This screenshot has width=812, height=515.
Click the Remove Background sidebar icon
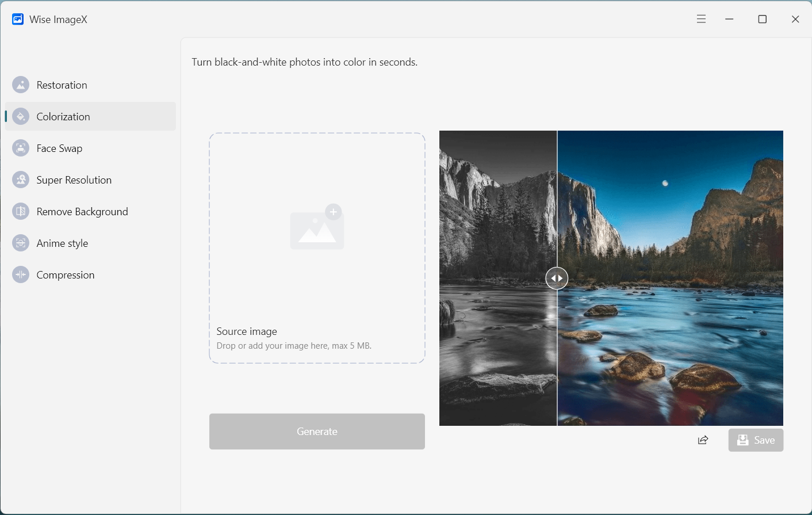(21, 212)
